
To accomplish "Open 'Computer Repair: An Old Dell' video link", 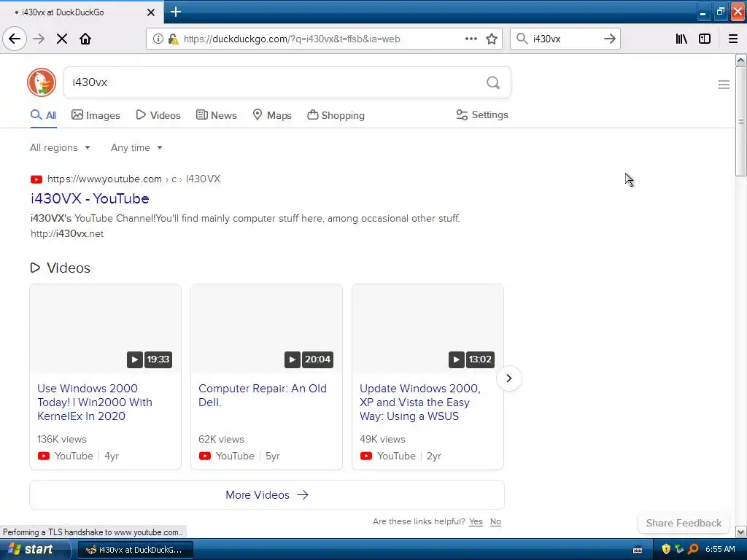I will [x=263, y=395].
